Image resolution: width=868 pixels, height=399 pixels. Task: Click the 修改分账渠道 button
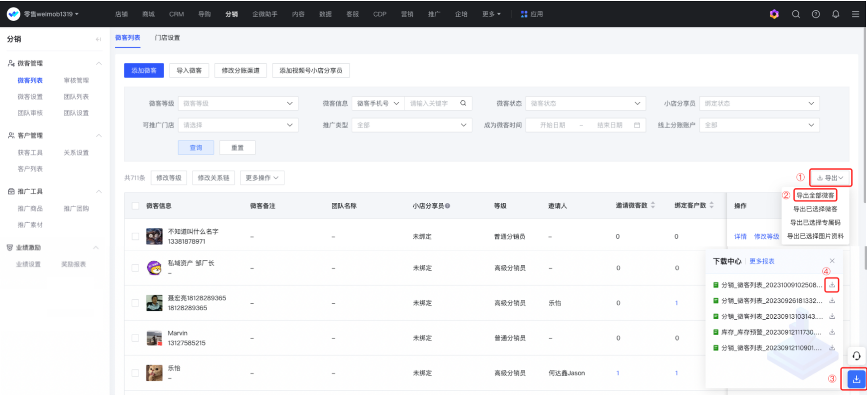[240, 71]
